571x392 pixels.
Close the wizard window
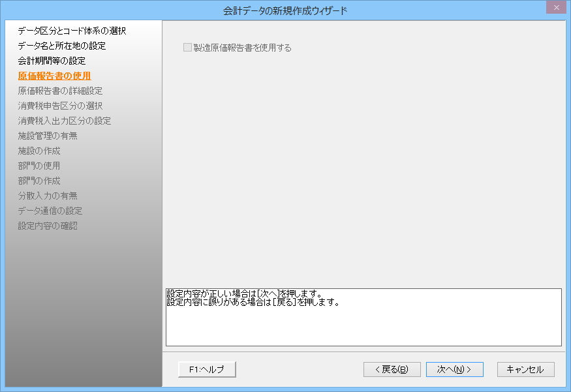557,7
